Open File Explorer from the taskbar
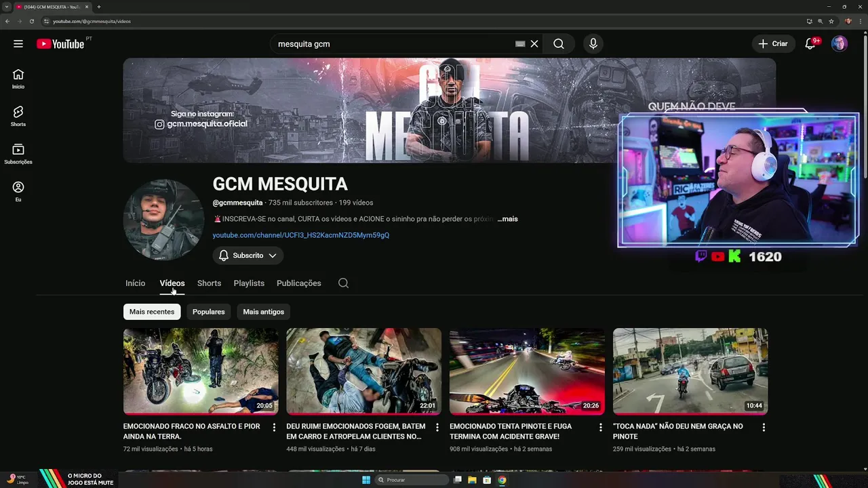The width and height of the screenshot is (868, 488). coord(472,480)
